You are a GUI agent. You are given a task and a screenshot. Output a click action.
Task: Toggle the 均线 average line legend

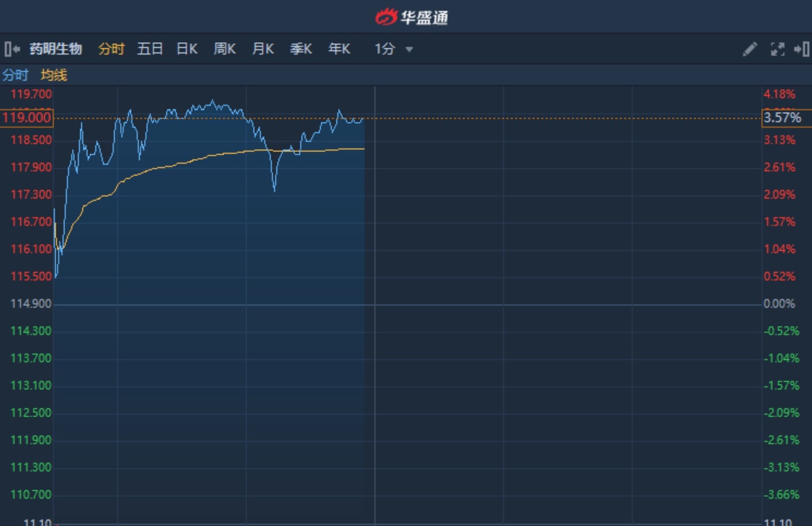click(x=54, y=75)
